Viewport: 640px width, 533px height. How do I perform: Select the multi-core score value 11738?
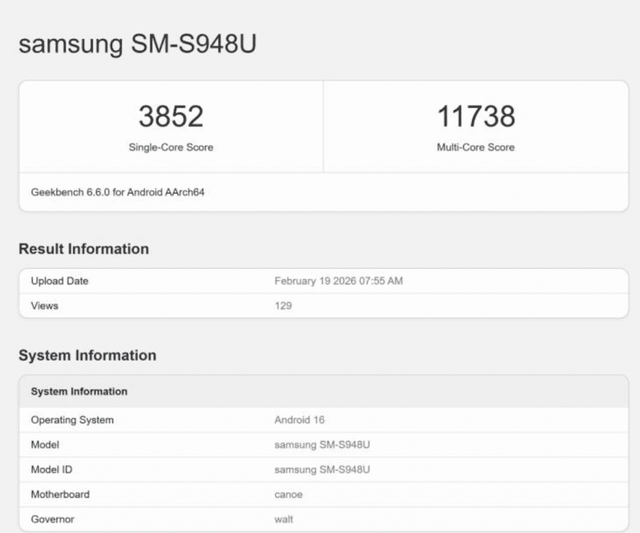[x=475, y=117]
